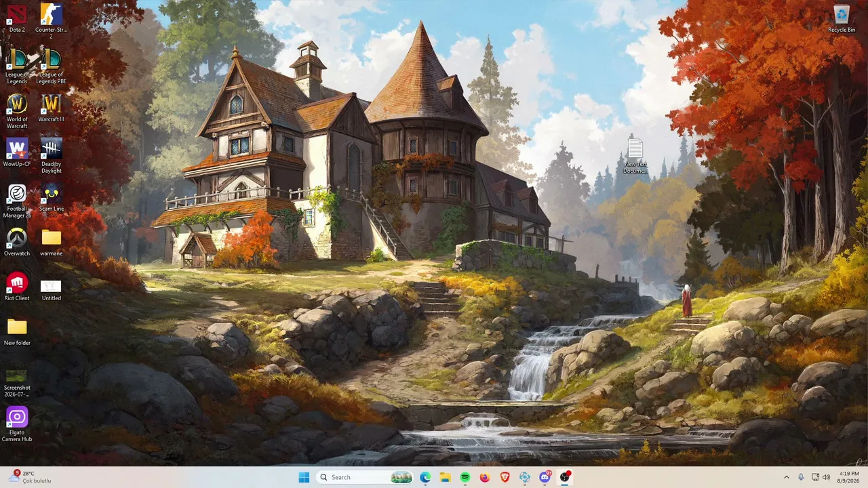The width and height of the screenshot is (868, 488).
Task: Select the warmane folder
Action: (x=51, y=242)
